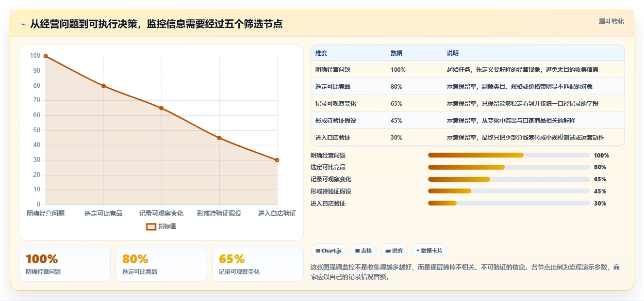Click the 50 tick label on the y-axis
The height and width of the screenshot is (301, 644).
(36, 130)
